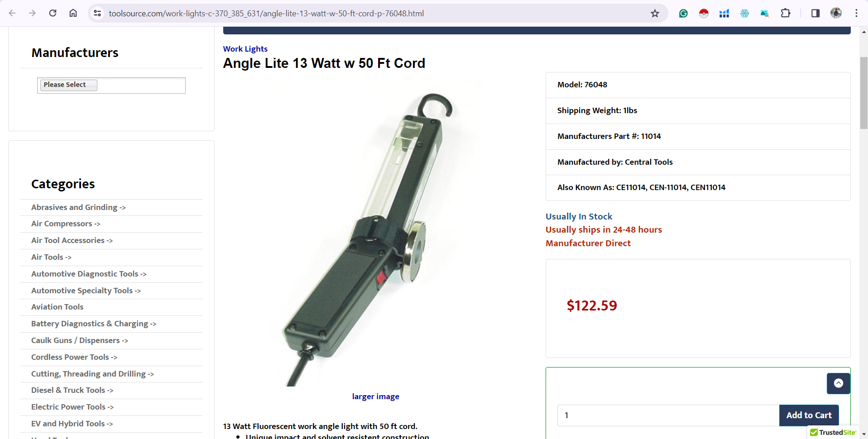The image size is (868, 439).
Task: Expand Abrasives and Grinding category
Action: coord(78,207)
